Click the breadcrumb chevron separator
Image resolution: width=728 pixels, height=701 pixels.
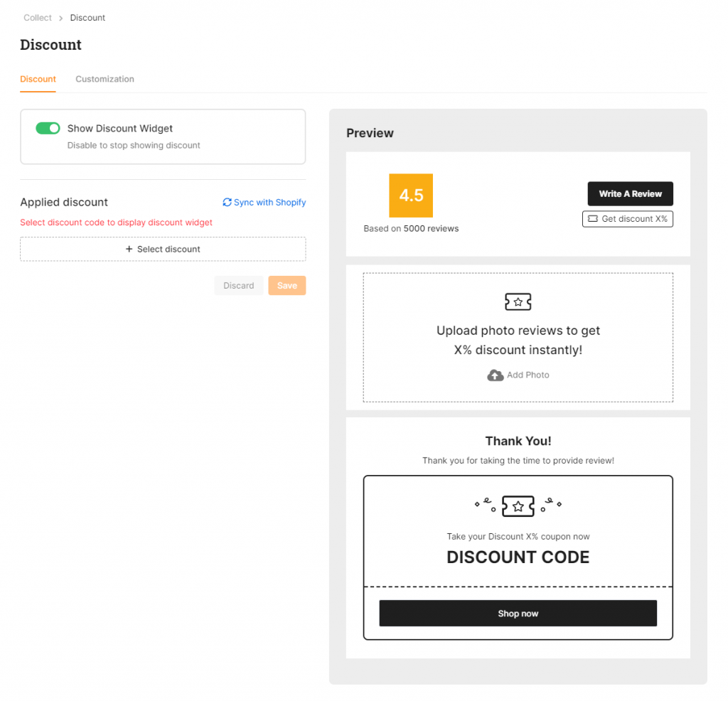(61, 18)
